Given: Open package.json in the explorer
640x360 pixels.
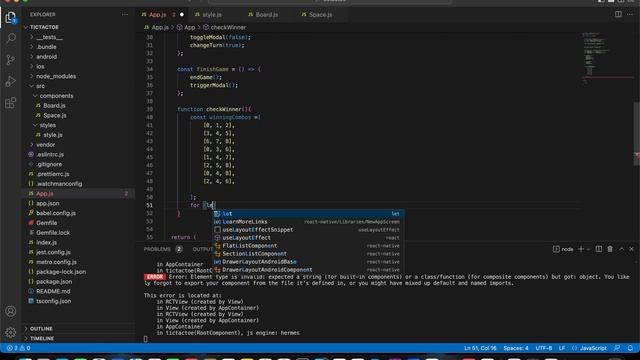Looking at the screenshot, I should 54,282.
